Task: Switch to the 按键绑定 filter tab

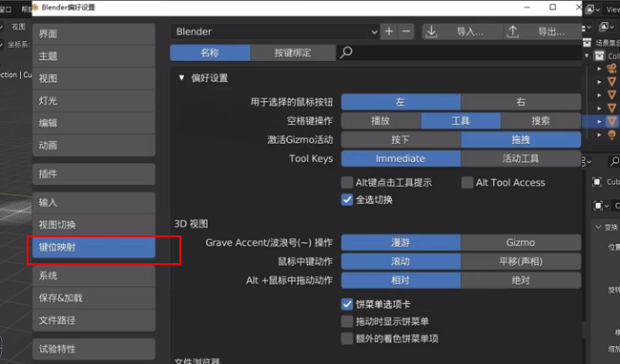Action: pyautogui.click(x=293, y=53)
